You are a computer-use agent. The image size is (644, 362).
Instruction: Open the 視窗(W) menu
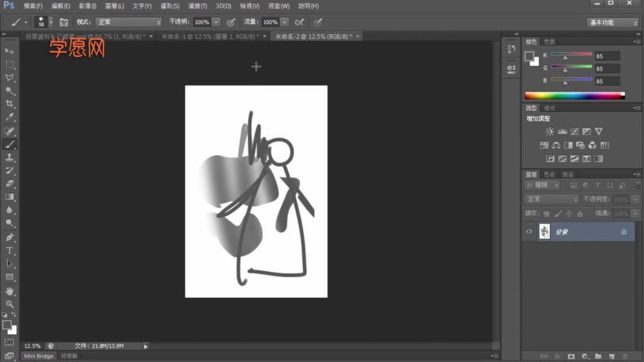(279, 6)
